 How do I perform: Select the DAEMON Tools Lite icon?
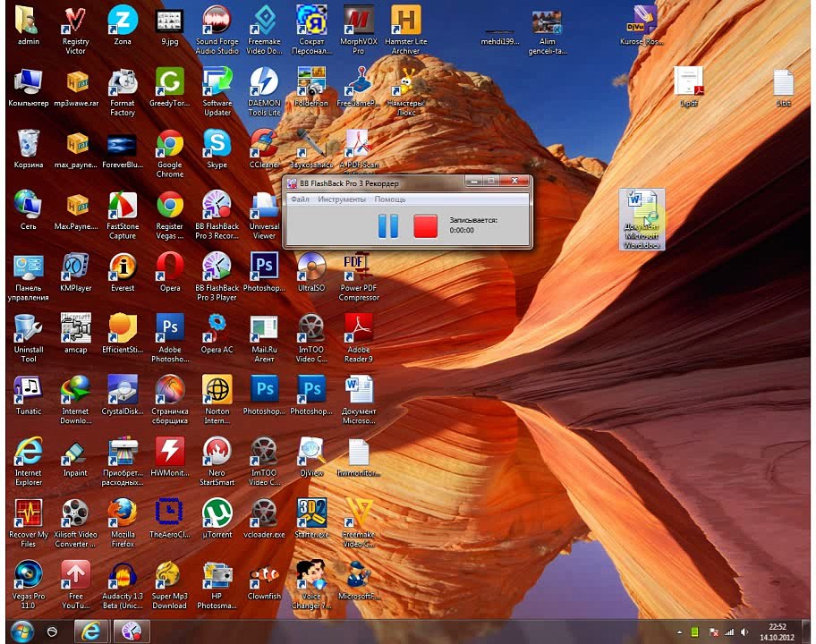point(264,93)
